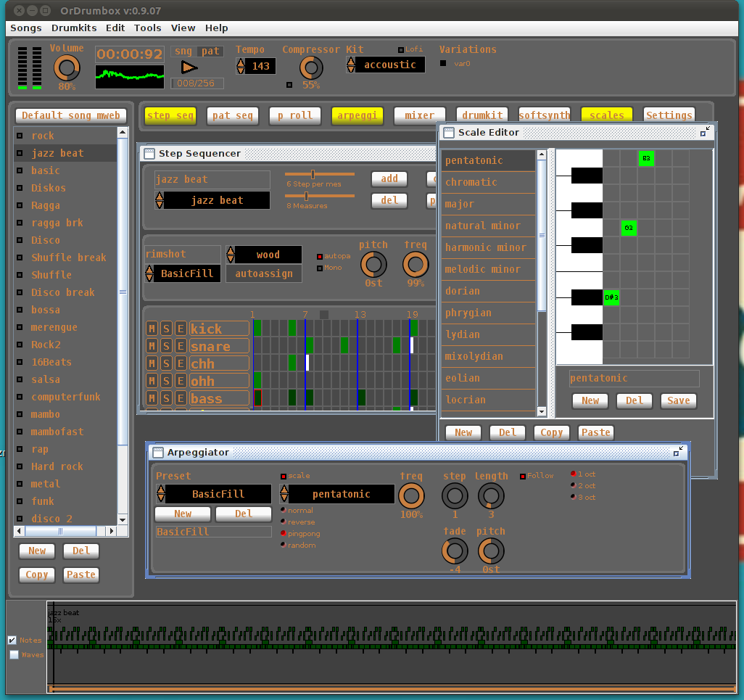Open the Drumkits menu

(x=74, y=28)
